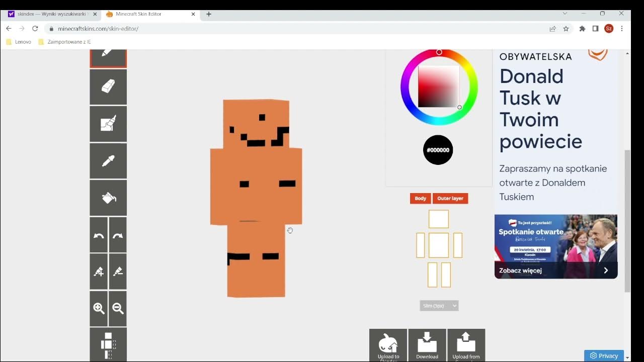Click the Spotkanie otwarte ad image
This screenshot has width=644, height=362.
556,246
